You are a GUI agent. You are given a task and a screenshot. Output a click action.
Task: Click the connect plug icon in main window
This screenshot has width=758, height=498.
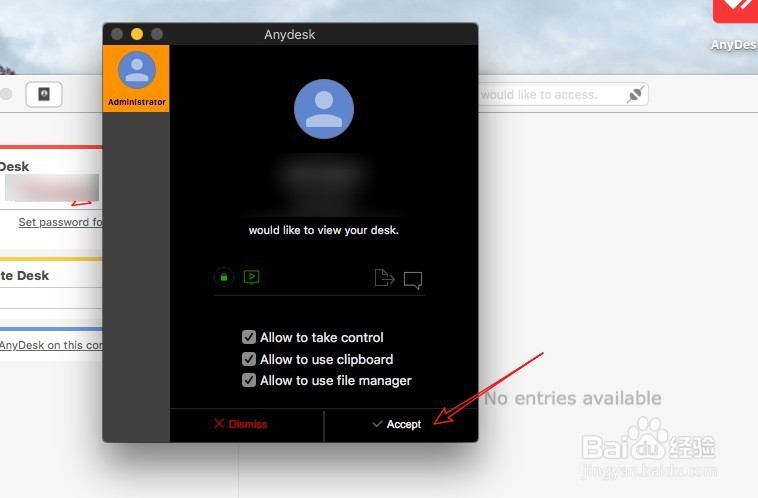(635, 94)
